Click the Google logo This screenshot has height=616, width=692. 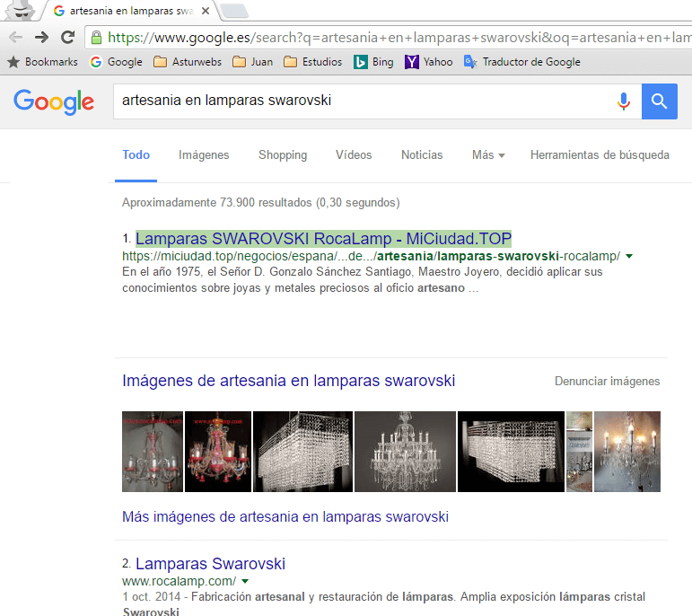point(54,102)
